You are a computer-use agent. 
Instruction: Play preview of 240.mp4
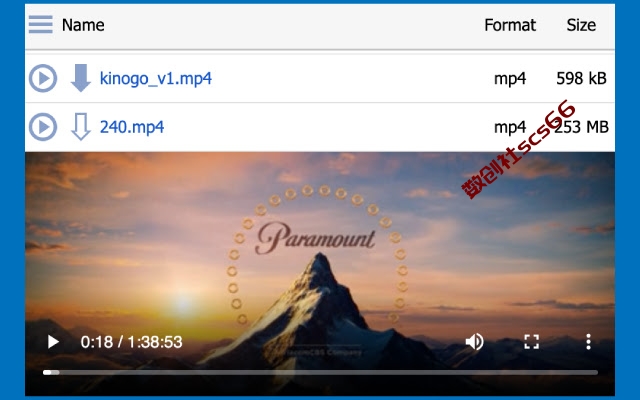[42, 127]
